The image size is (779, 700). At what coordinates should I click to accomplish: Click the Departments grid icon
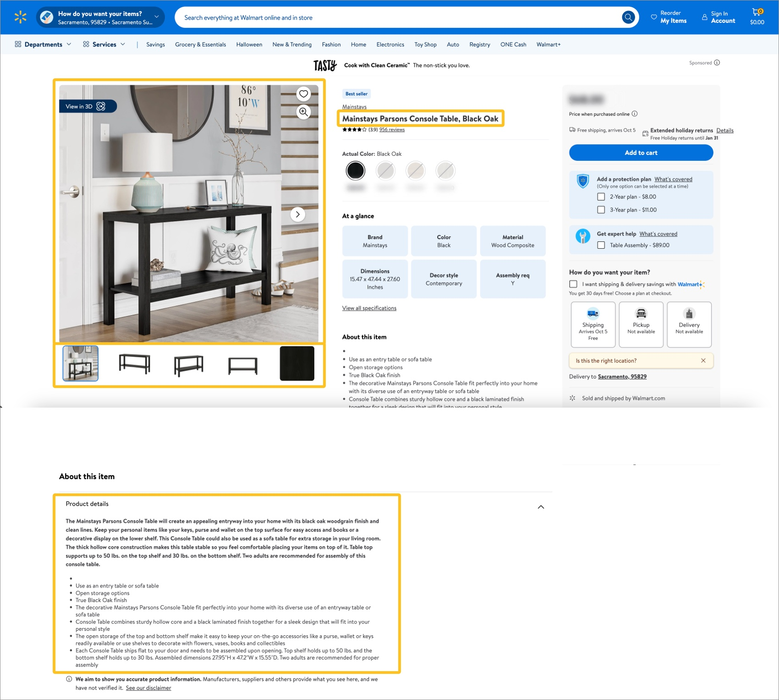coord(18,44)
